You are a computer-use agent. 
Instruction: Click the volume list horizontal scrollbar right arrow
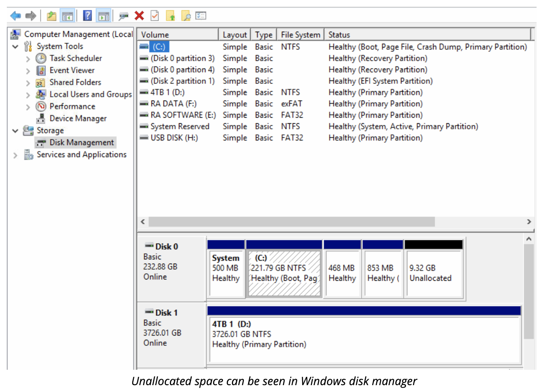pyautogui.click(x=529, y=222)
